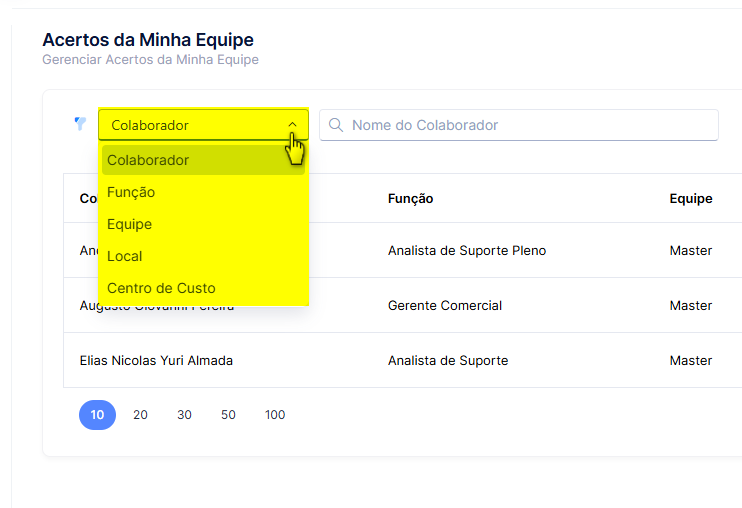Collapse the Colaborador dropdown chevron
The width and height of the screenshot is (742, 508).
(x=292, y=125)
